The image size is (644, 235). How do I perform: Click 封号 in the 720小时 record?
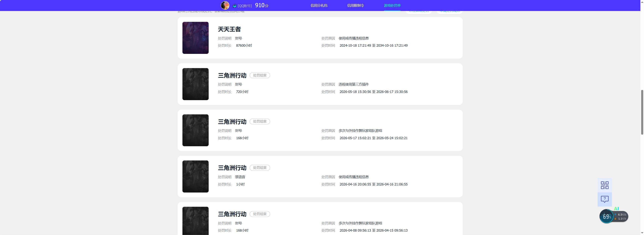point(238,84)
